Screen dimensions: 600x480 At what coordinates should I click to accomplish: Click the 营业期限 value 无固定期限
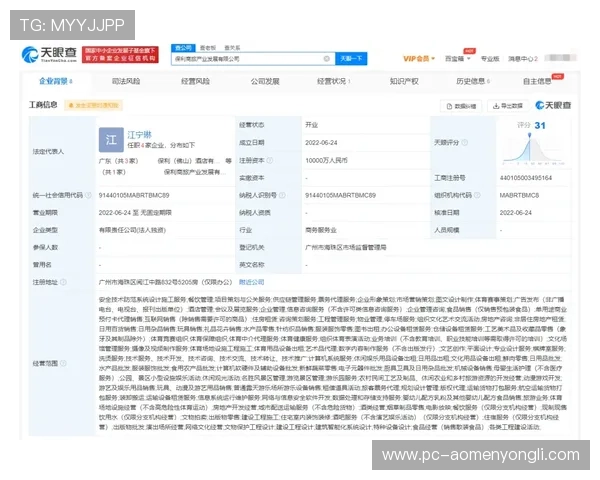click(156, 213)
